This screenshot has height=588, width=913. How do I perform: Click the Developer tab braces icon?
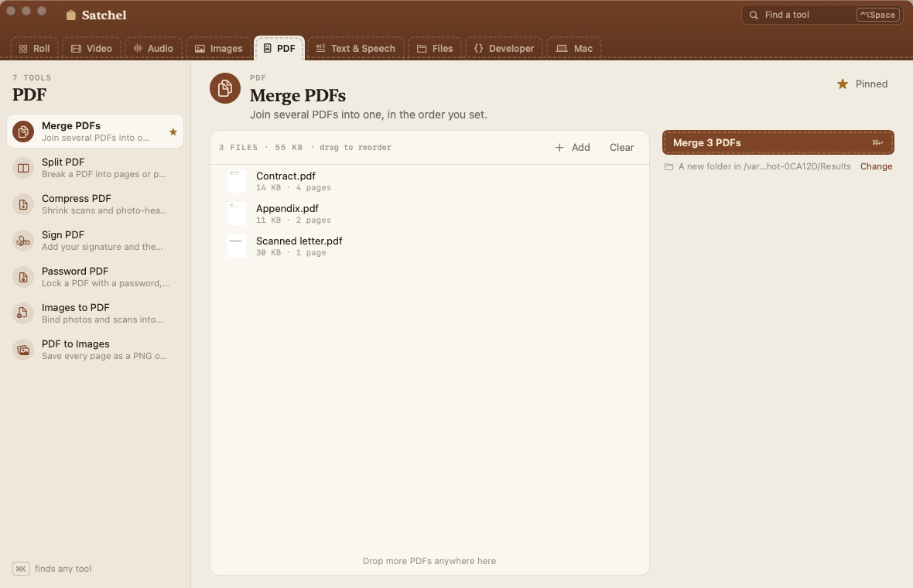(479, 48)
